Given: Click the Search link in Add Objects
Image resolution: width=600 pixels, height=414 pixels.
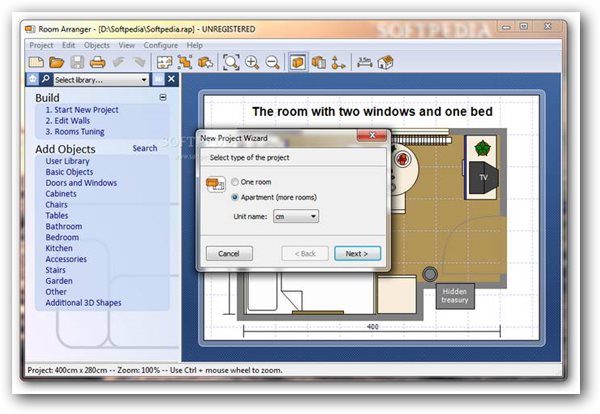Looking at the screenshot, I should pyautogui.click(x=145, y=148).
